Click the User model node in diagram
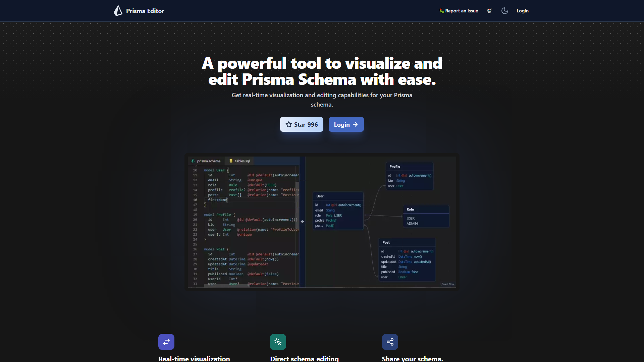 pos(338,210)
